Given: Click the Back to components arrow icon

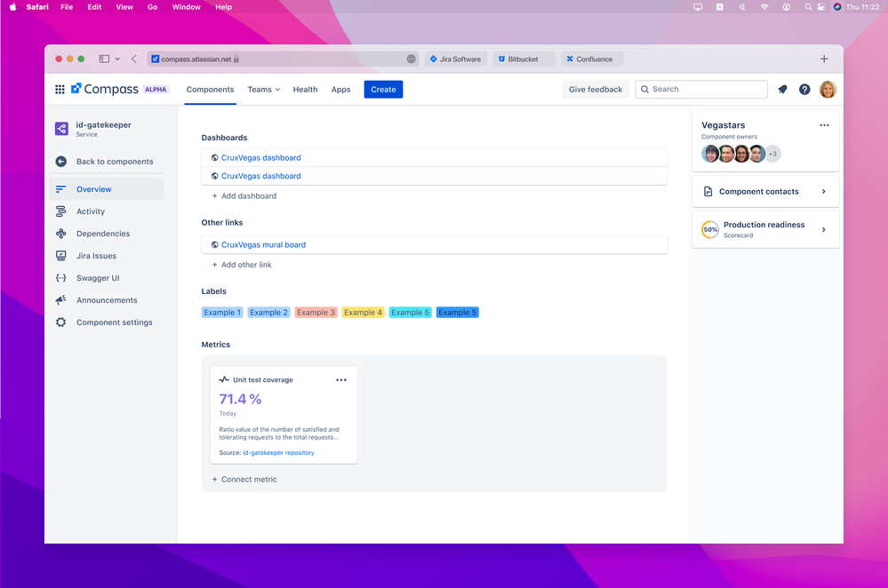Looking at the screenshot, I should tap(61, 162).
